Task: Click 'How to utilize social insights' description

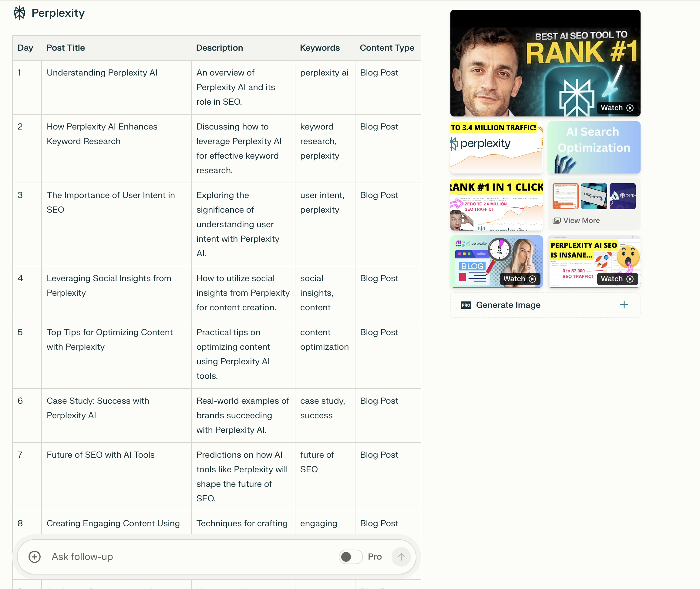Action: [243, 293]
